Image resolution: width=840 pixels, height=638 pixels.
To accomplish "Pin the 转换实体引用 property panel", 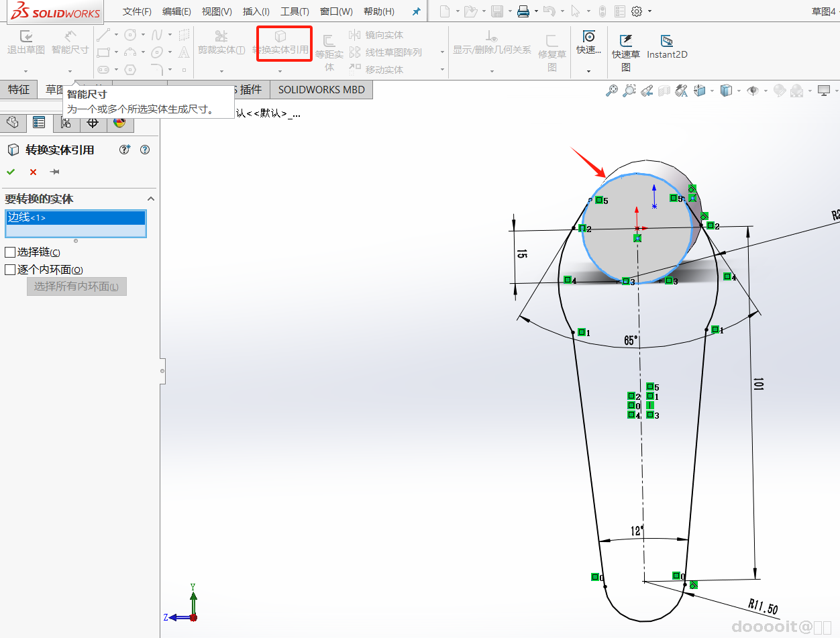I will point(55,172).
